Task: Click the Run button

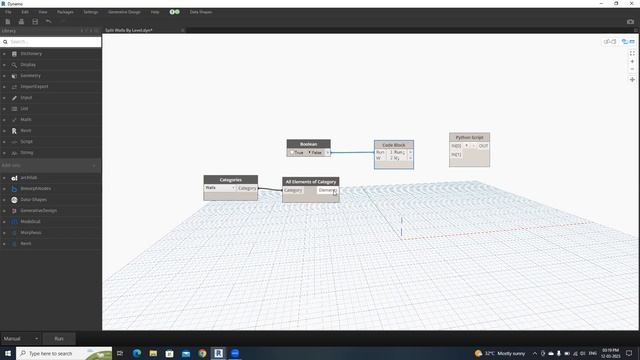Action: pyautogui.click(x=59, y=338)
